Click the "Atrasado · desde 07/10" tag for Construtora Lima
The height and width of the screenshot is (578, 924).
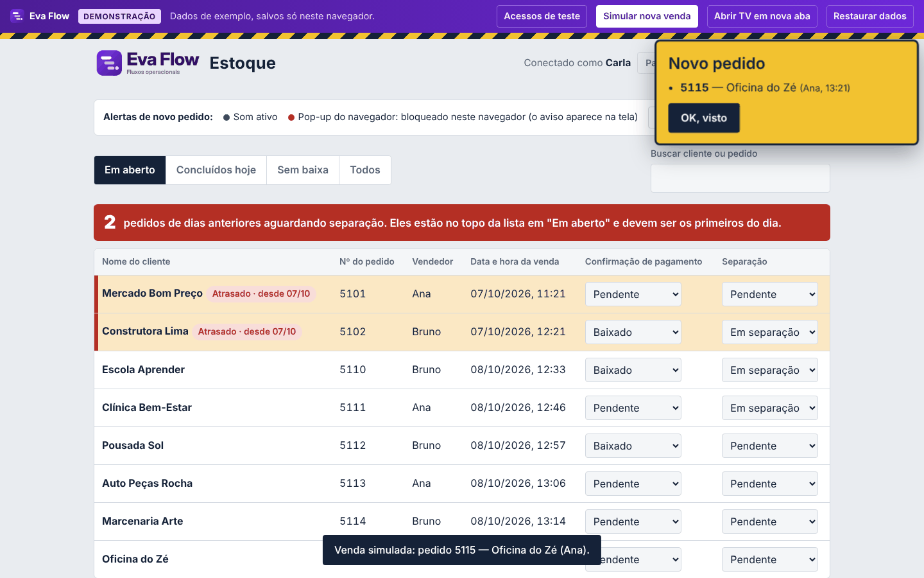click(x=247, y=331)
